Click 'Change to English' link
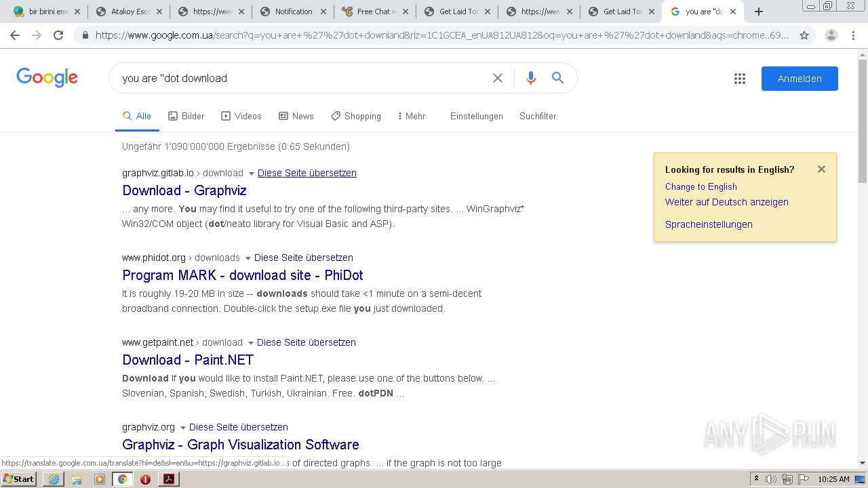The image size is (868, 488). pyautogui.click(x=701, y=186)
